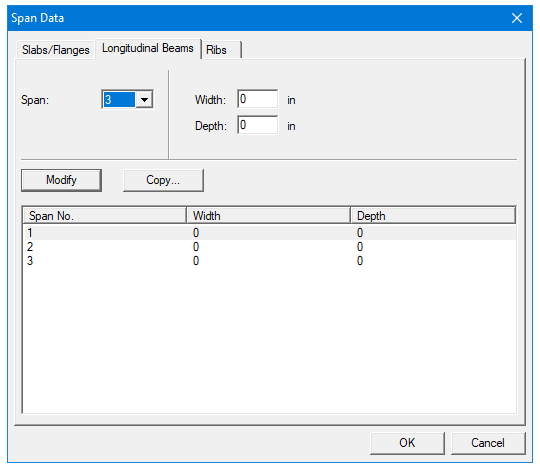This screenshot has width=540, height=469.
Task: Click the Depth column header
Action: point(433,216)
